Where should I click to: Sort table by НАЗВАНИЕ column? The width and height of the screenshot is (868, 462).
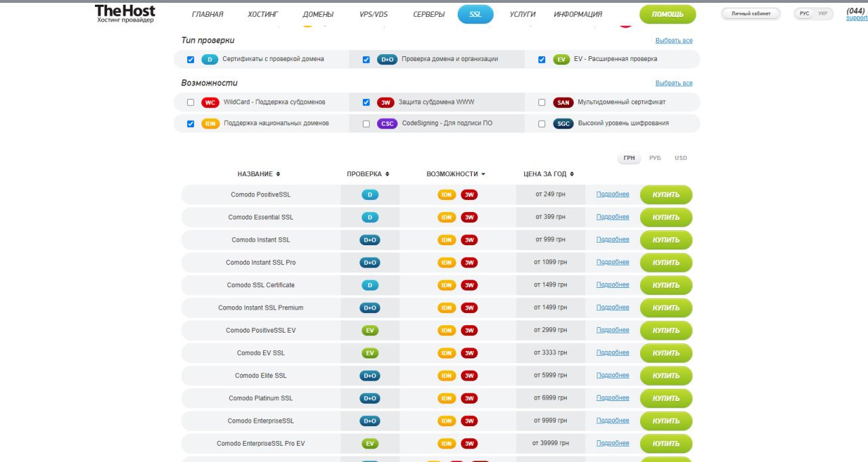(x=258, y=174)
